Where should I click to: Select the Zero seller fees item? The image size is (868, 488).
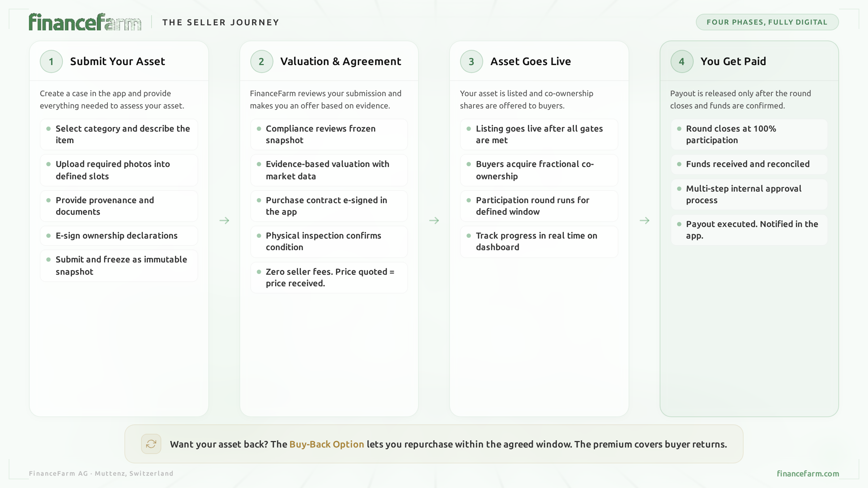[330, 278]
